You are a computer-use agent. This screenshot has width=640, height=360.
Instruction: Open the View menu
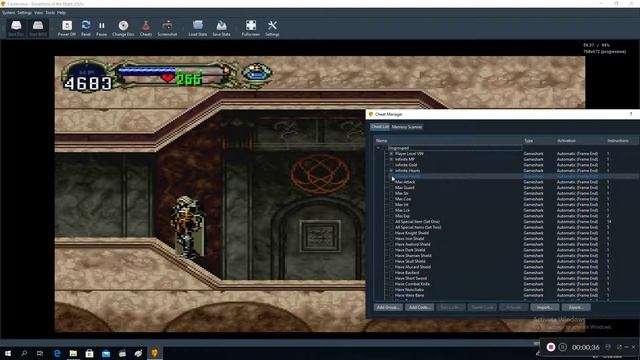coord(38,13)
